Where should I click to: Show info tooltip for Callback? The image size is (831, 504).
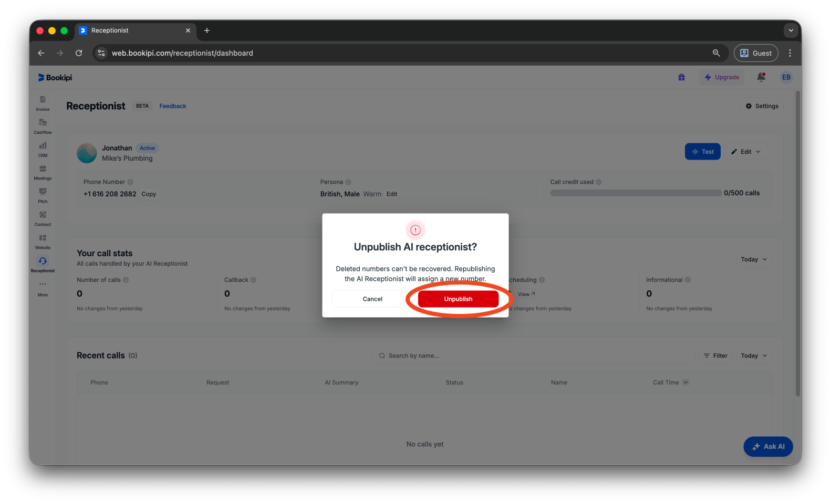point(254,280)
